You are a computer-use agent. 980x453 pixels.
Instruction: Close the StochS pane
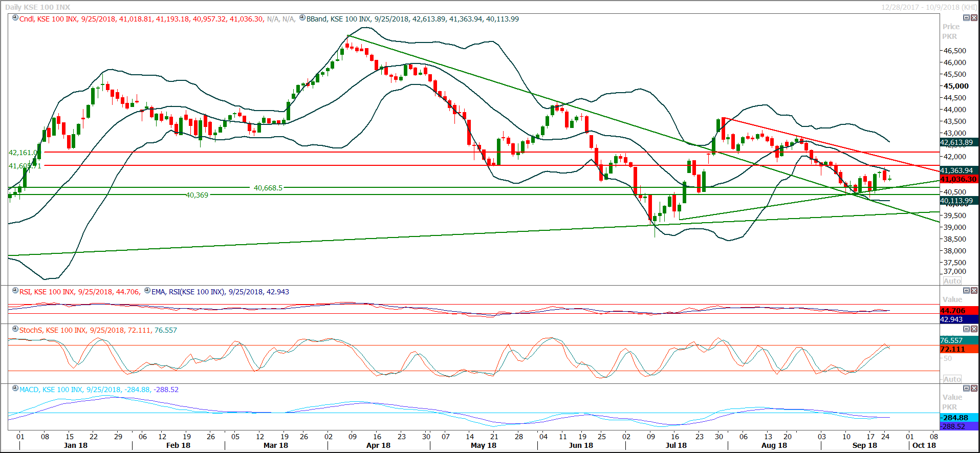click(x=974, y=329)
